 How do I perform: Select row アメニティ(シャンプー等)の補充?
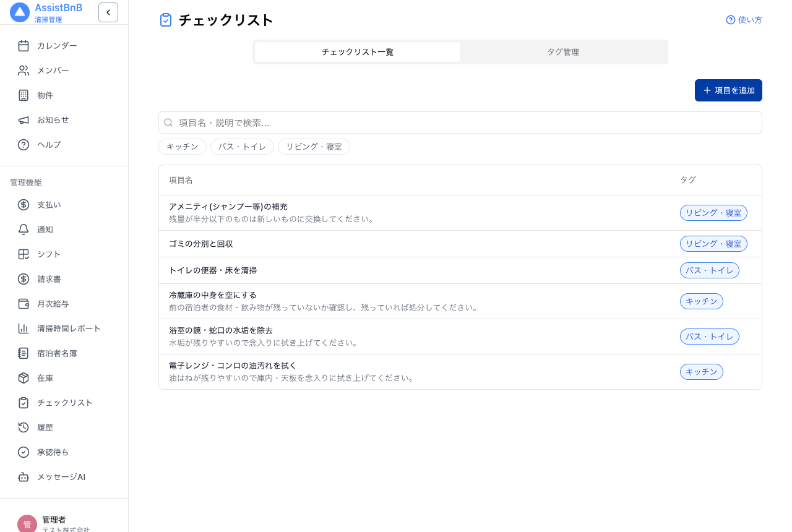pyautogui.click(x=460, y=213)
